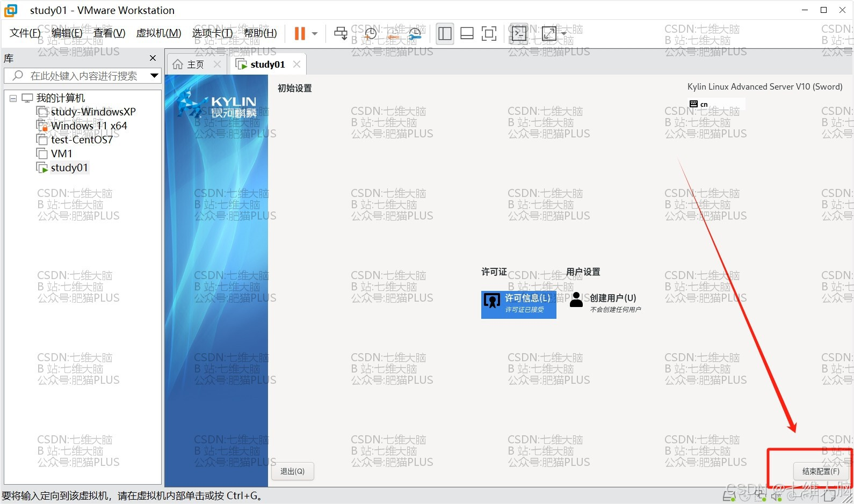Click the stretch guest display icon
Screen dimensions: 854x504
tap(549, 33)
